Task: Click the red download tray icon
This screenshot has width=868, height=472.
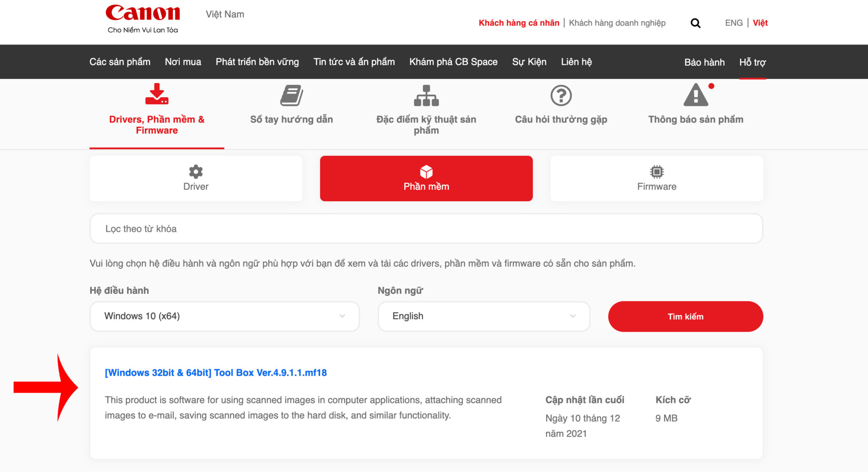Action: (x=157, y=94)
